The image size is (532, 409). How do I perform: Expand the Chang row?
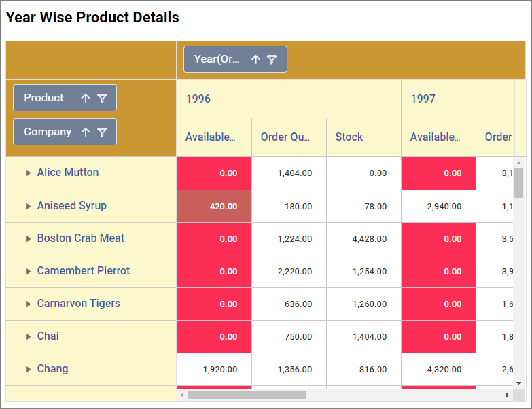click(29, 369)
